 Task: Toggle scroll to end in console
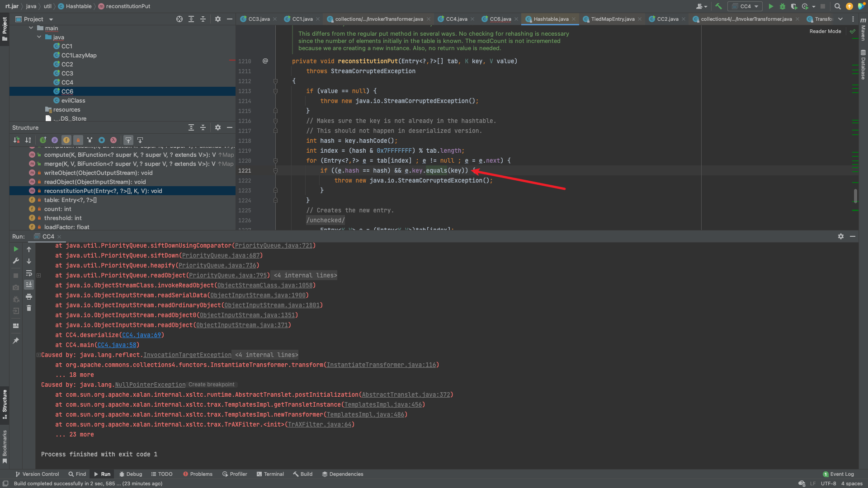(29, 285)
